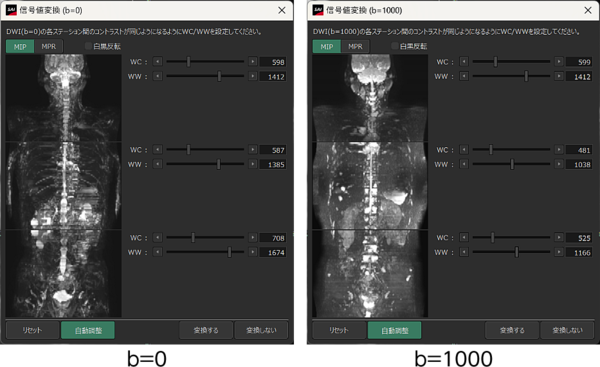Close the 信号値変換 (b=0) window

[282, 10]
